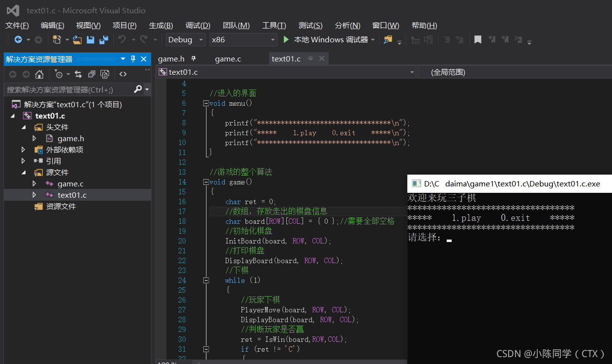This screenshot has width=612, height=364.
Task: Click the Solution Explorer search field
Action: tap(68, 90)
